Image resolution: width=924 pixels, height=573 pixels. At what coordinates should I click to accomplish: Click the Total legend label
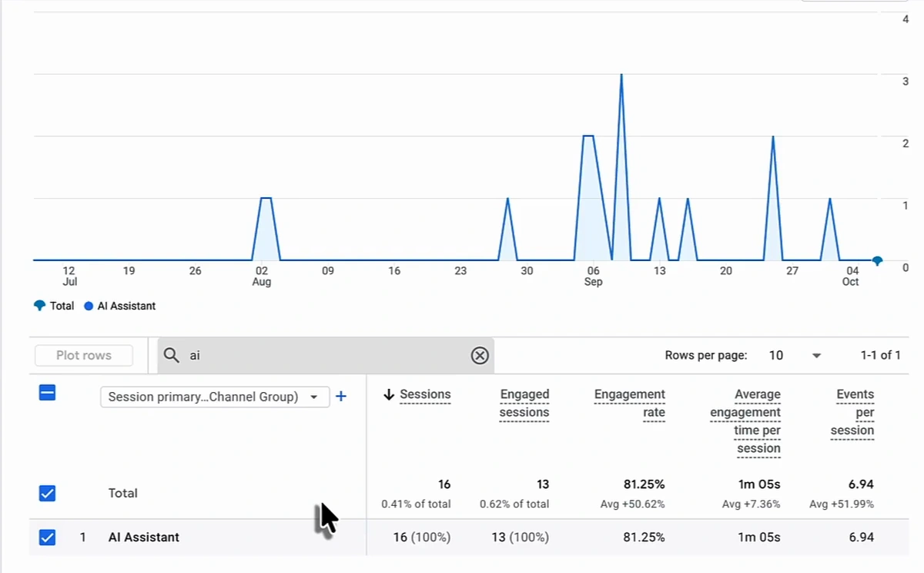62,306
